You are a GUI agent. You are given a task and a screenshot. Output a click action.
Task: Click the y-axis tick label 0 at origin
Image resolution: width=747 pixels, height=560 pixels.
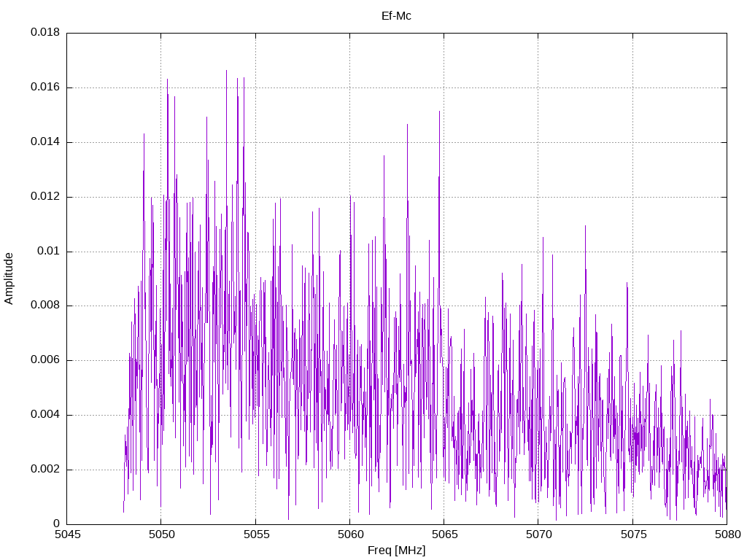point(57,524)
